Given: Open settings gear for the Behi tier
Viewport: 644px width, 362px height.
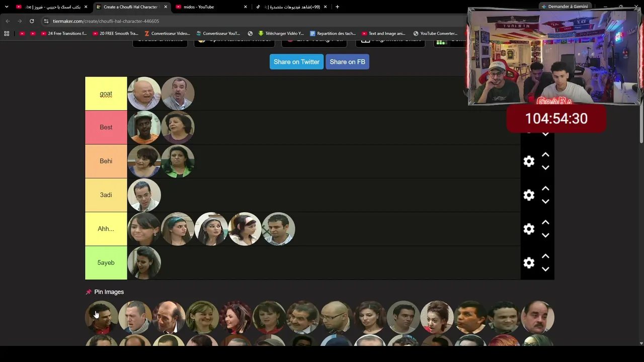Looking at the screenshot, I should coord(529,161).
